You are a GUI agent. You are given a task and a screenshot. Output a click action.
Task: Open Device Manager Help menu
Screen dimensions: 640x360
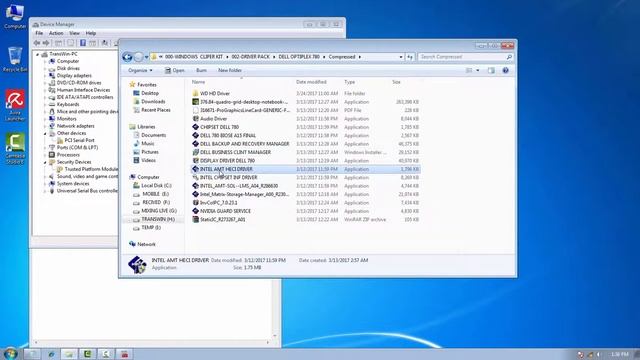91,33
